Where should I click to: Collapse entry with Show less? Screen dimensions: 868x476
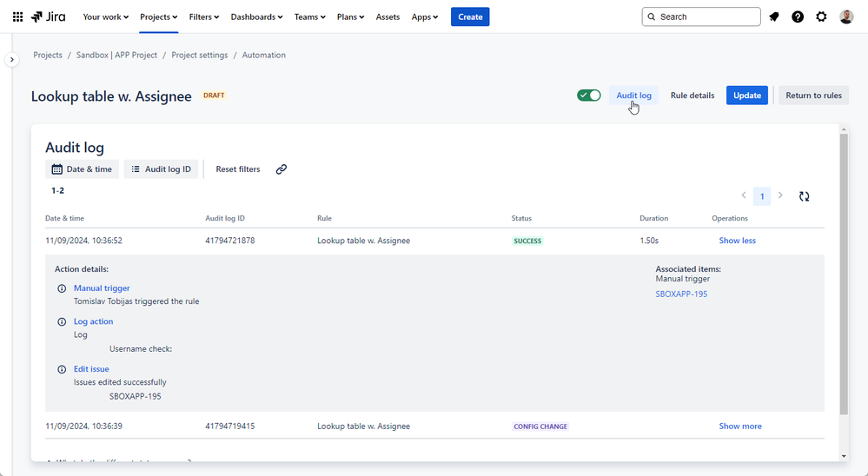[x=738, y=241]
